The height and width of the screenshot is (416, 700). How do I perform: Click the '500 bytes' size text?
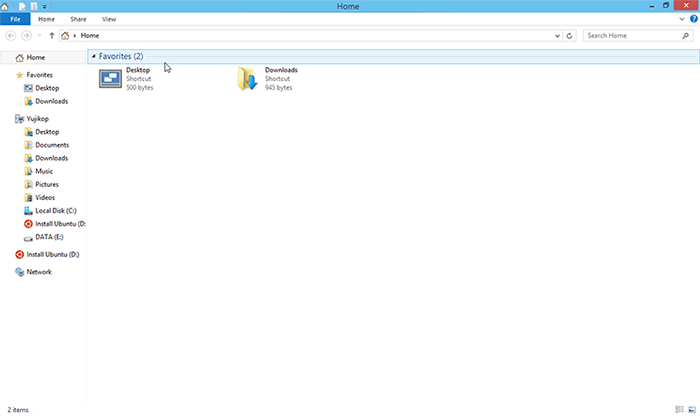[x=140, y=88]
